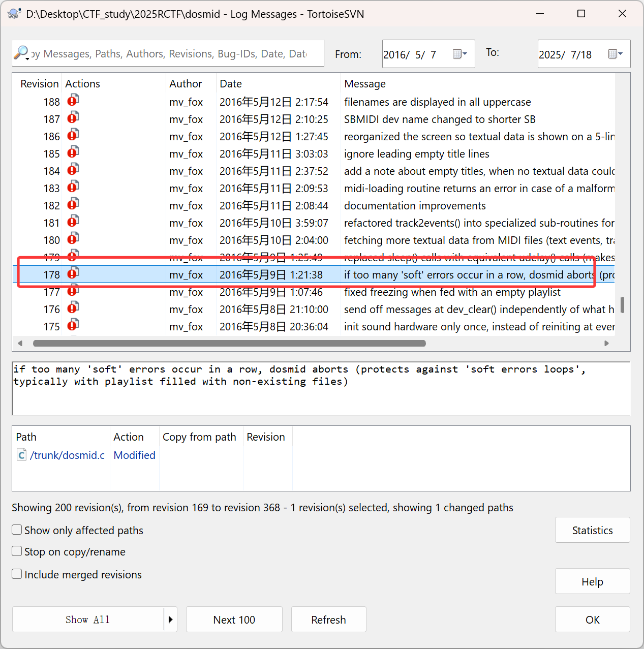Refresh the log messages list
This screenshot has height=649, width=644.
pyautogui.click(x=329, y=619)
